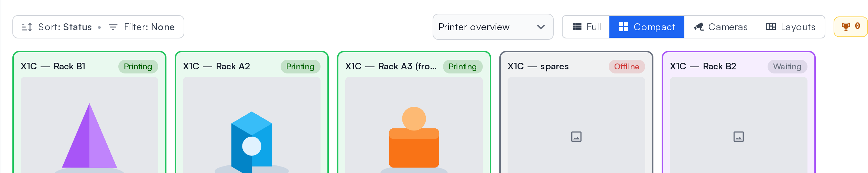
Task: Click Printing status on Rack A3
Action: 463,67
